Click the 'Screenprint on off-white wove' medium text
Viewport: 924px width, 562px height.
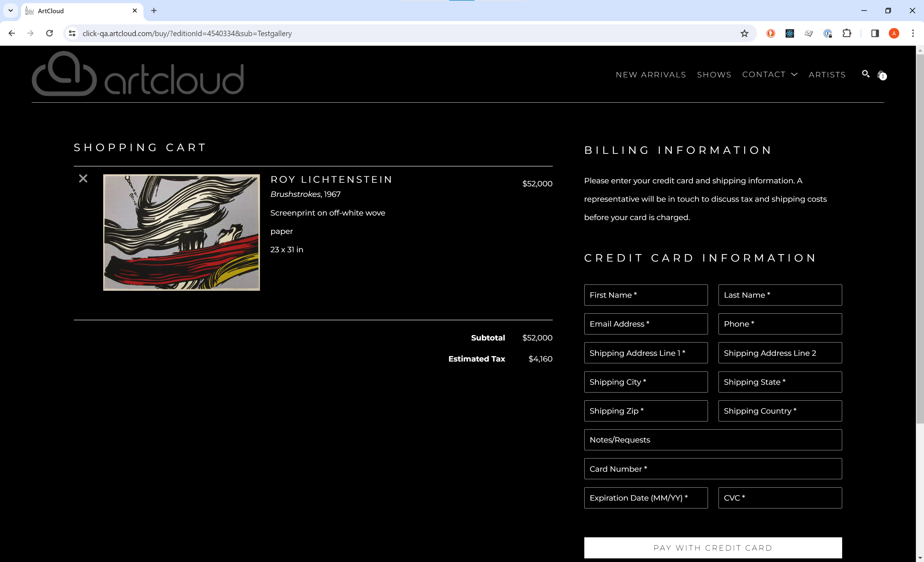coord(327,213)
